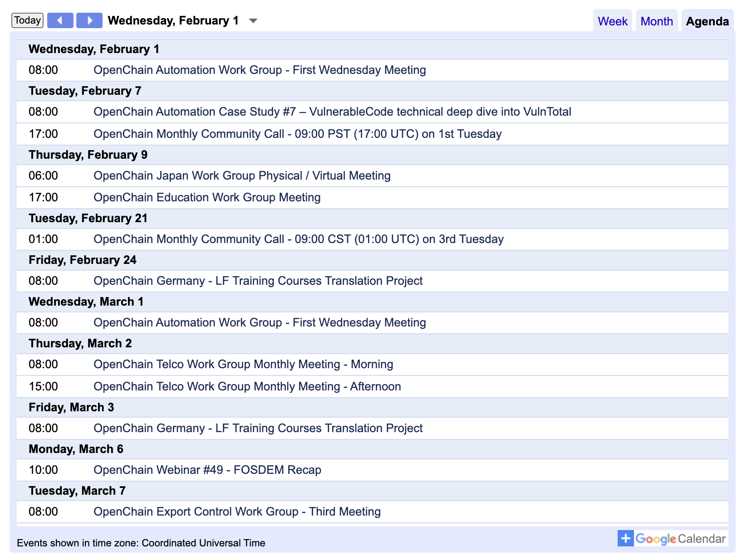Viewport: 742px width, 560px height.
Task: Click the 01:00 time on February 21
Action: pyautogui.click(x=43, y=239)
